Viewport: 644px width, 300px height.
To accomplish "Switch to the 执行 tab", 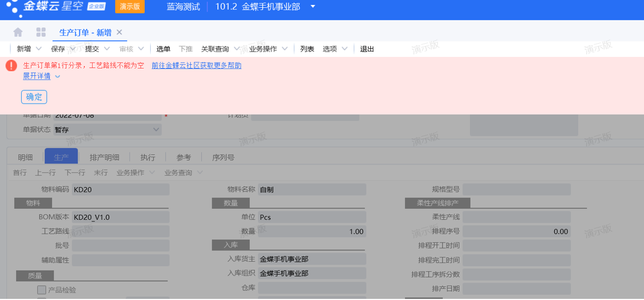I will [x=148, y=157].
